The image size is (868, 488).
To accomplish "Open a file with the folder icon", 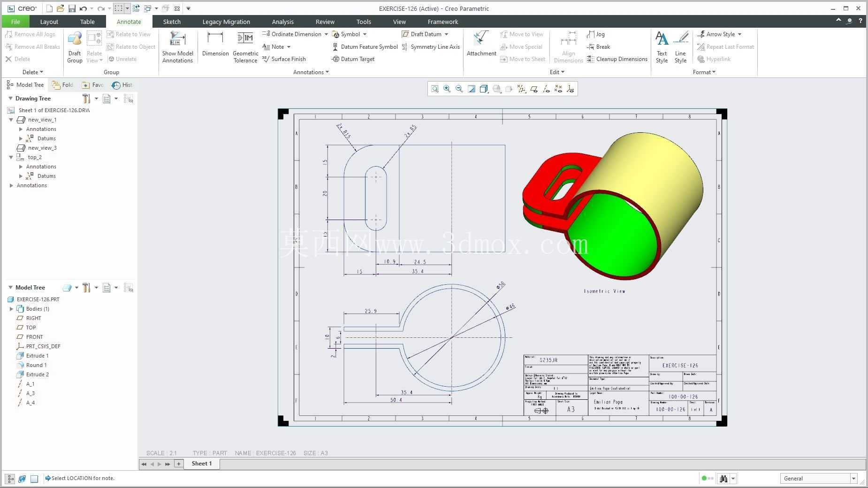I will (60, 8).
